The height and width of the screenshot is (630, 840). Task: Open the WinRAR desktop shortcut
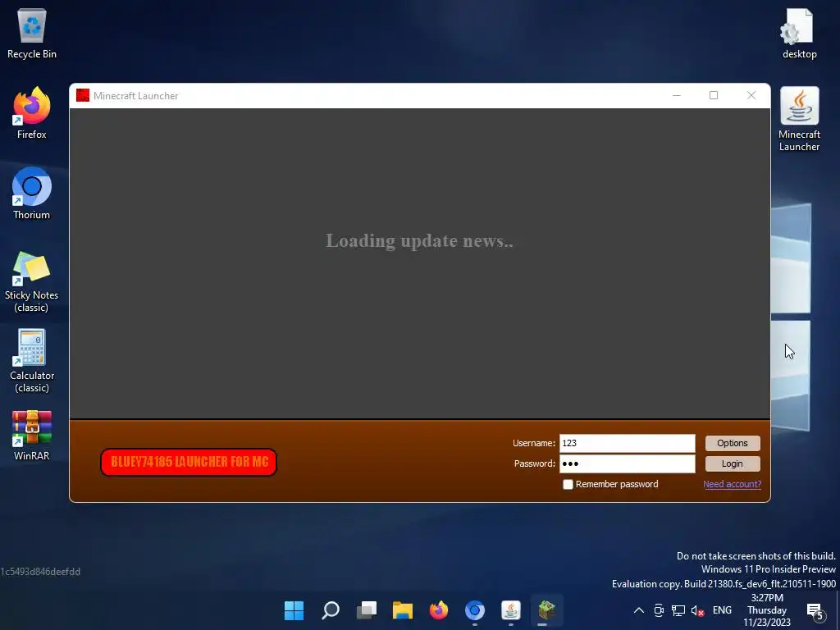[x=32, y=435]
